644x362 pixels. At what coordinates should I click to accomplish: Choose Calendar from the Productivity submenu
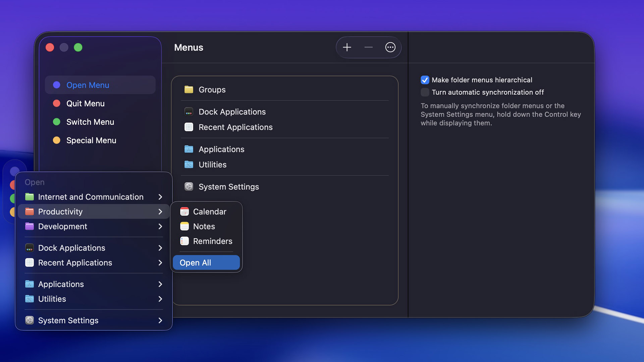click(206, 212)
